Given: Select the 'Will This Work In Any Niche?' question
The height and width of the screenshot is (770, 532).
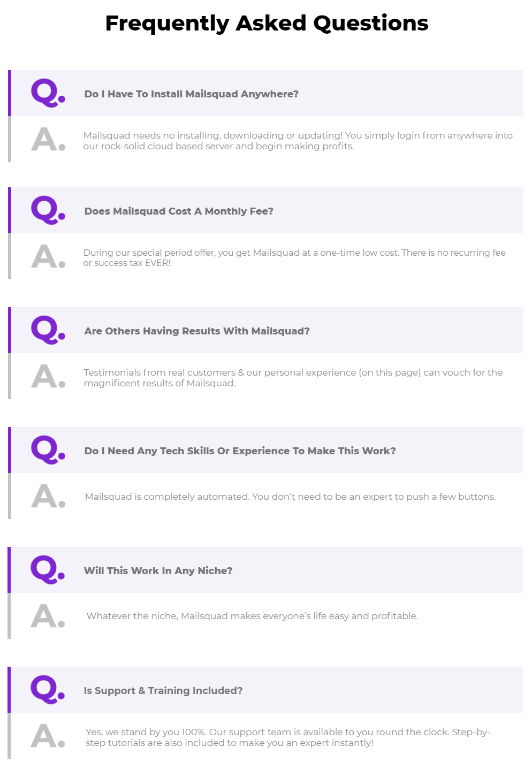Looking at the screenshot, I should tap(265, 570).
